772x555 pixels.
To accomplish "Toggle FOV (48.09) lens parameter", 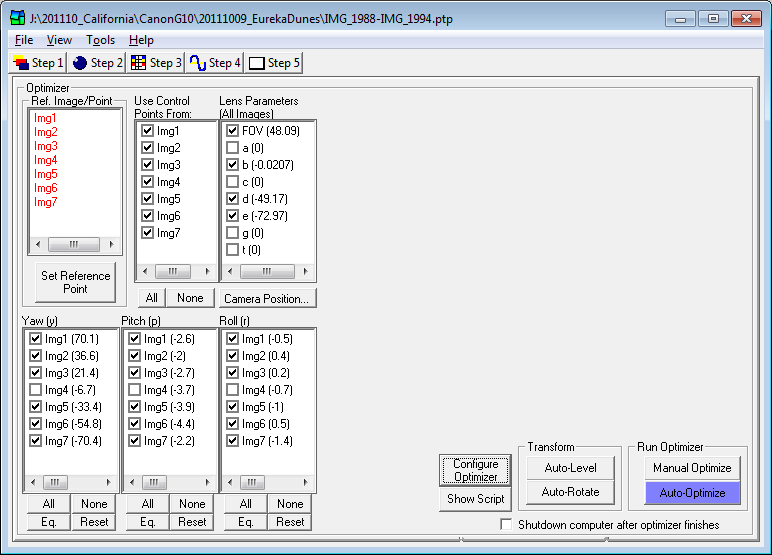I will click(x=232, y=131).
